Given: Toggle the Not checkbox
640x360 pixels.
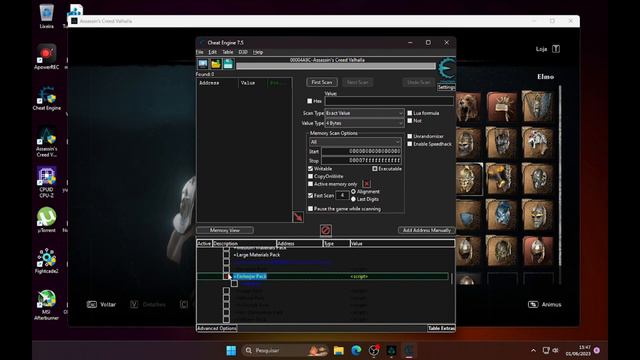Looking at the screenshot, I should pos(409,121).
